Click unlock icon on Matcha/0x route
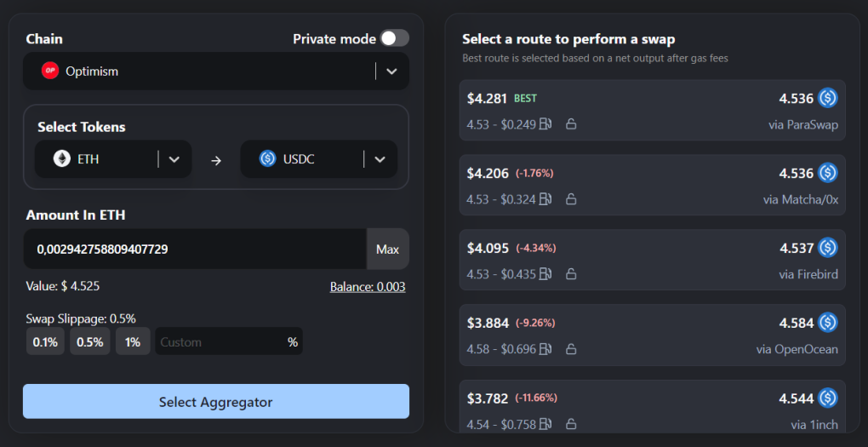868x447 pixels. pos(571,199)
